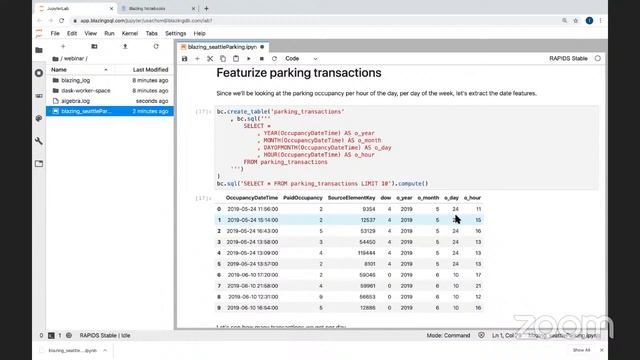Expand download item chevron in downloads bar

tap(105, 350)
